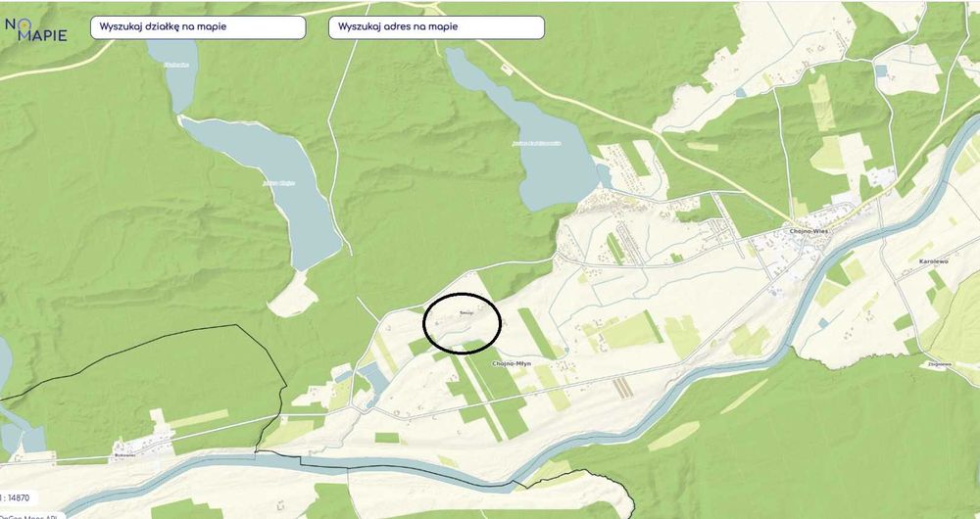Click the small blue pond near Karolewo
The height and width of the screenshot is (519, 980).
point(823,323)
